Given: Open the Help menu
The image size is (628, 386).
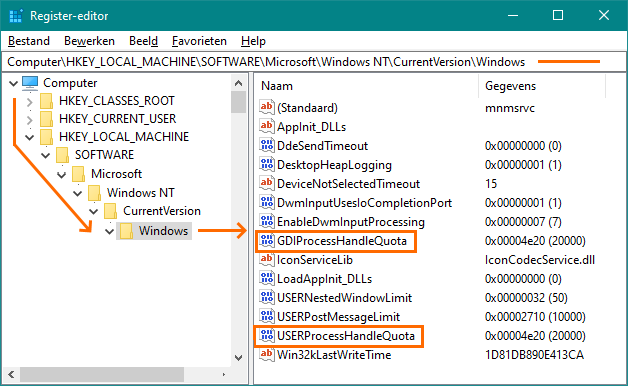Looking at the screenshot, I should pyautogui.click(x=253, y=41).
